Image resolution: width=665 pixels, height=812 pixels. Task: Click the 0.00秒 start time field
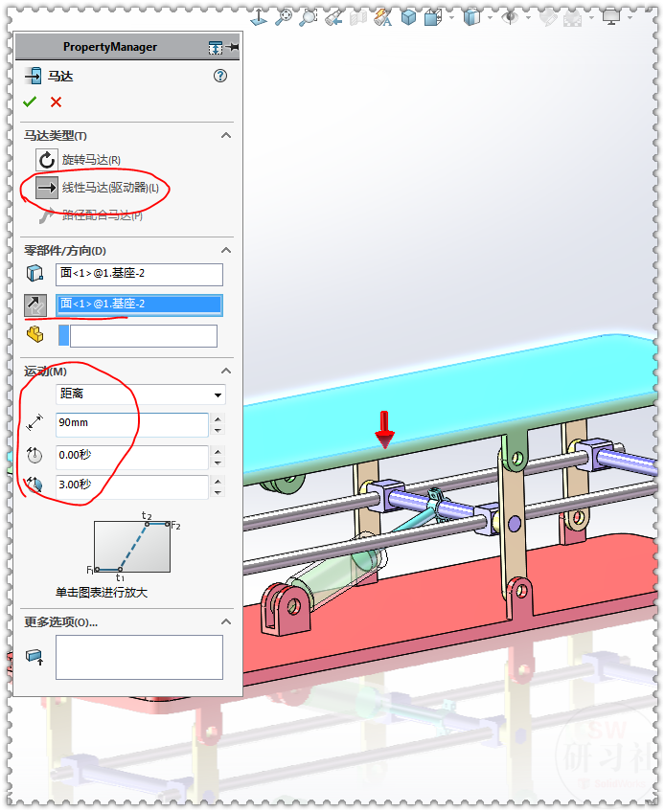click(x=132, y=457)
